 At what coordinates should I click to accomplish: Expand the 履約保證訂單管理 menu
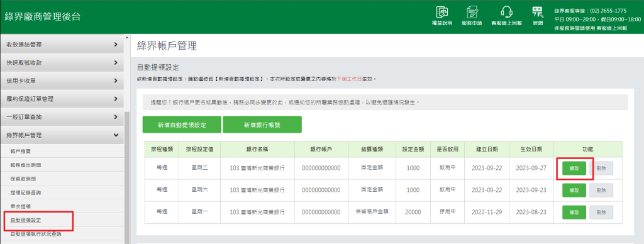62,99
